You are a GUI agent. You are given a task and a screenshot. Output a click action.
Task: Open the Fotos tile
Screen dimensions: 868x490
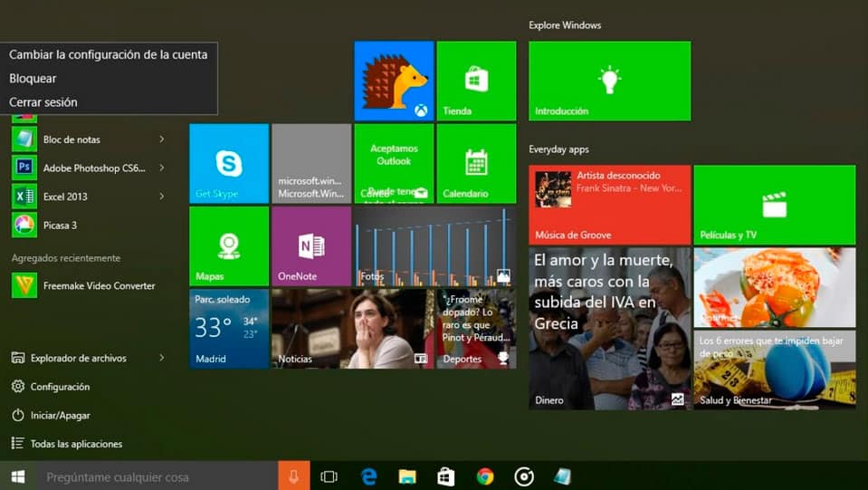pyautogui.click(x=434, y=246)
